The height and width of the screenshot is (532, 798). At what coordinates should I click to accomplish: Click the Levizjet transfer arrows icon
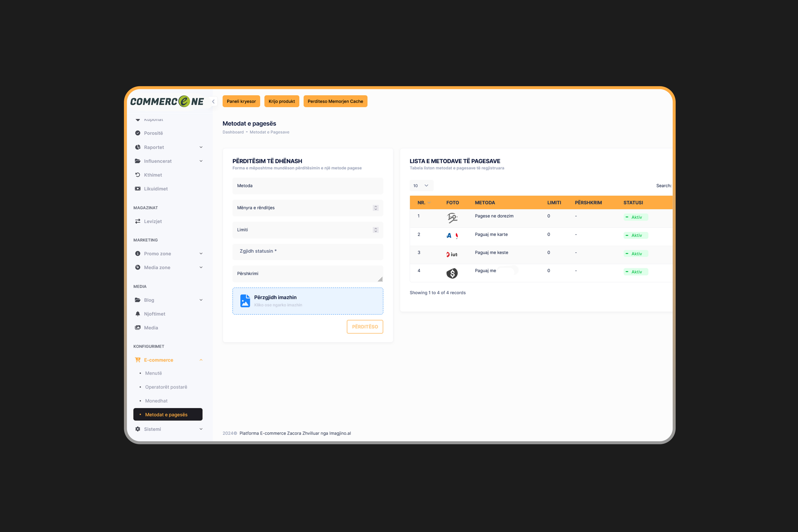tap(138, 221)
